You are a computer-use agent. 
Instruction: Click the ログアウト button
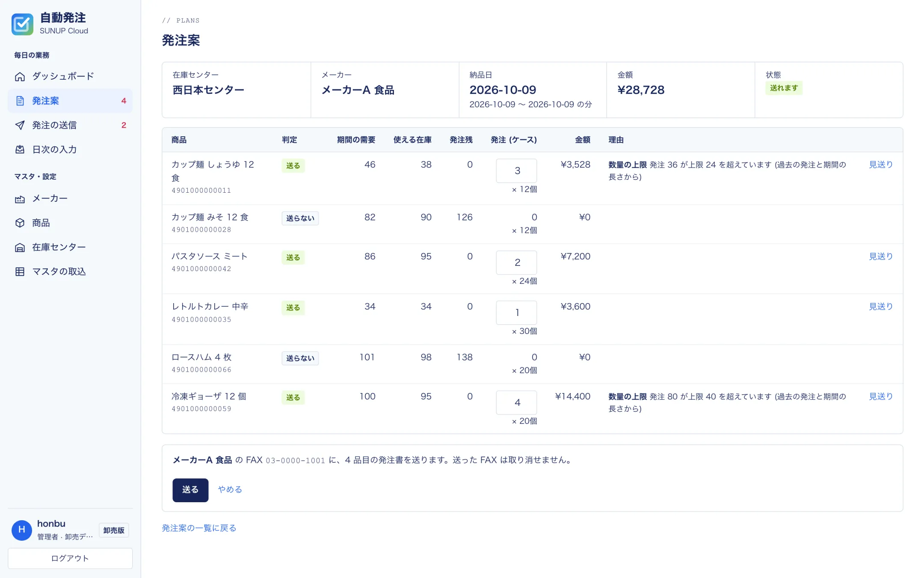70,558
